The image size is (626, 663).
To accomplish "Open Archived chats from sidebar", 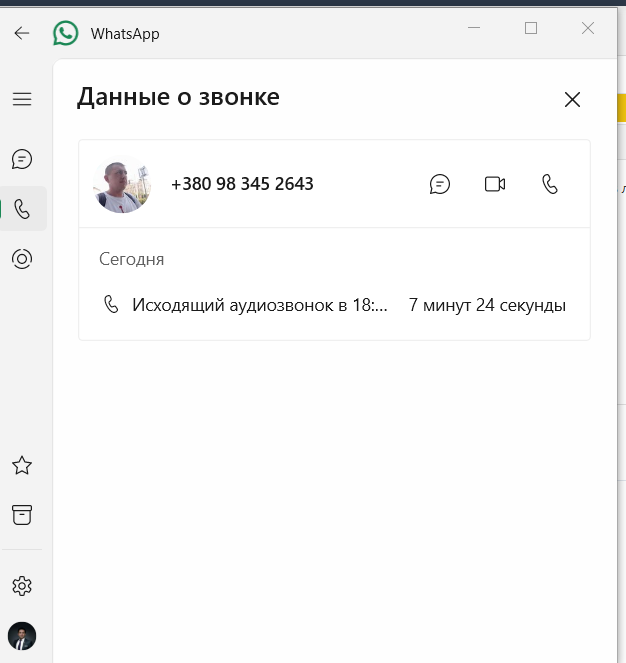I will click(x=22, y=515).
